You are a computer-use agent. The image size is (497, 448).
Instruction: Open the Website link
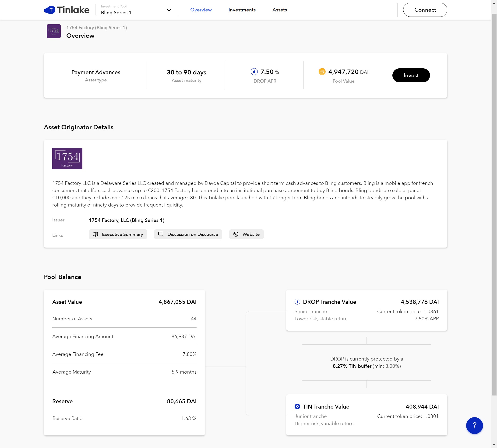(x=246, y=234)
